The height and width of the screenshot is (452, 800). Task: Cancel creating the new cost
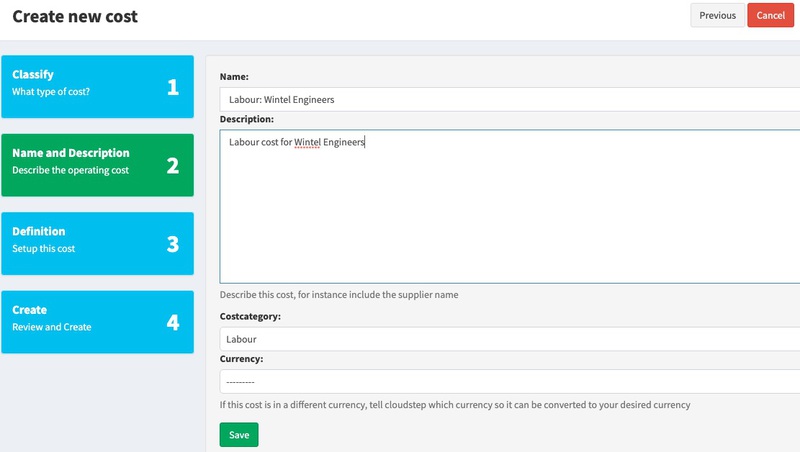tap(770, 15)
